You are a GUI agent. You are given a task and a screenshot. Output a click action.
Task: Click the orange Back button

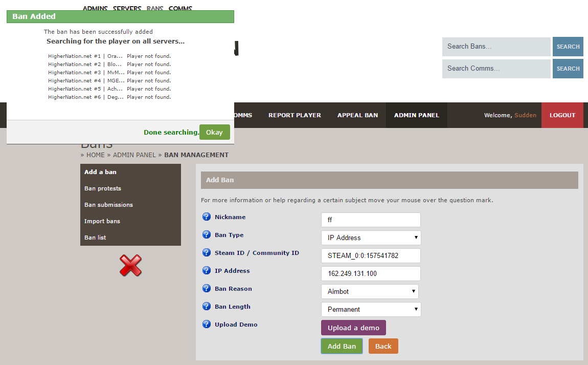(383, 346)
